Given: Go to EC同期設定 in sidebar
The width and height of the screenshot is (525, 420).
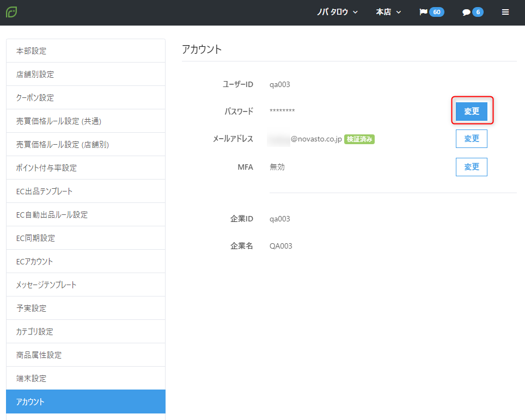Looking at the screenshot, I should click(86, 238).
